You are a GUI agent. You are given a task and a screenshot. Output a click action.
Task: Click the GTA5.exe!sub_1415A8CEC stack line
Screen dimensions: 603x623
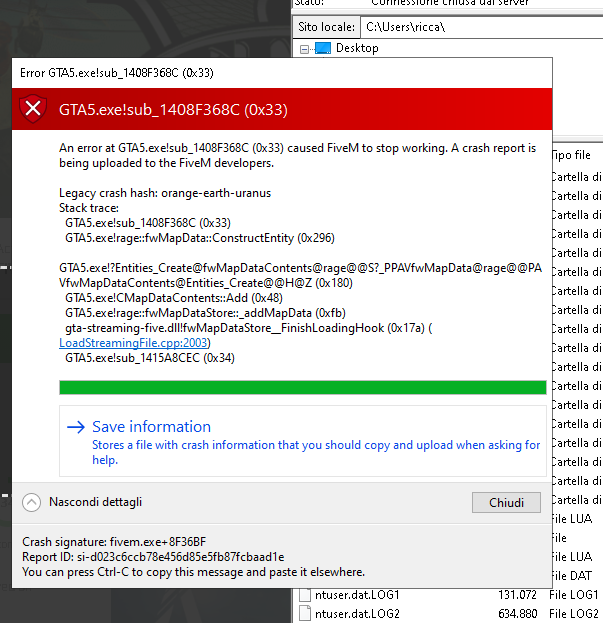[x=150, y=358]
